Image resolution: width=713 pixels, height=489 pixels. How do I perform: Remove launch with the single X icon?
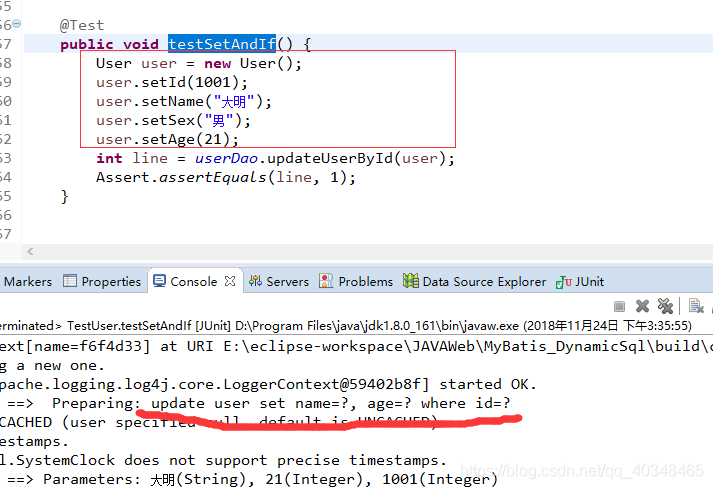point(643,306)
